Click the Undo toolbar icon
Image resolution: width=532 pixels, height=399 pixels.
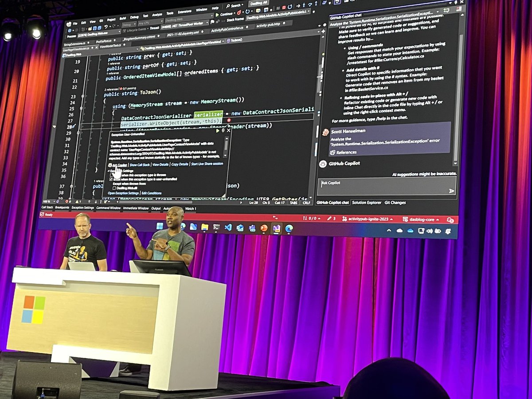[x=106, y=27]
